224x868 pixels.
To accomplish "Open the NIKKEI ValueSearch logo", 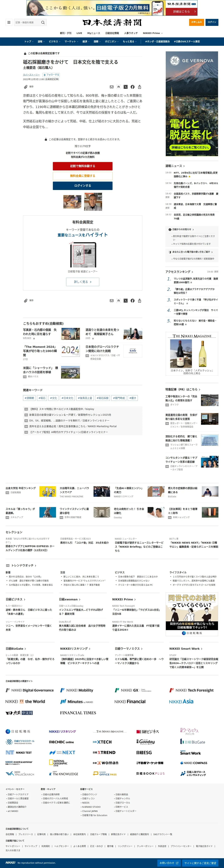I will [20, 774].
